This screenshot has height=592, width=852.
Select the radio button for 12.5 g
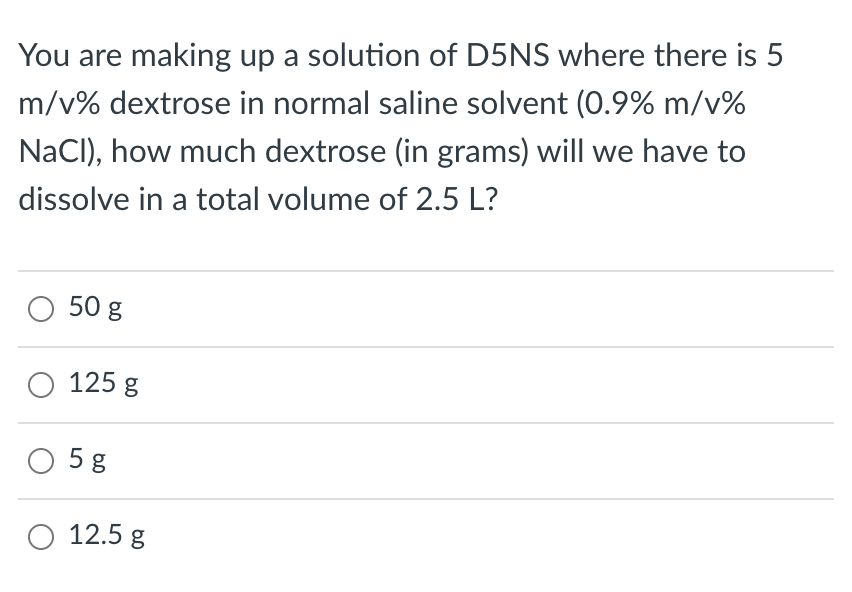41,537
